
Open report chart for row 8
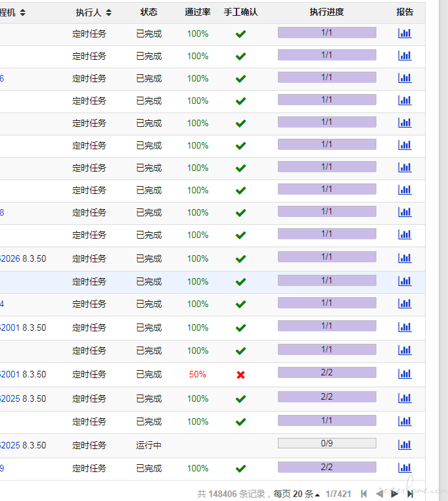pyautogui.click(x=405, y=212)
